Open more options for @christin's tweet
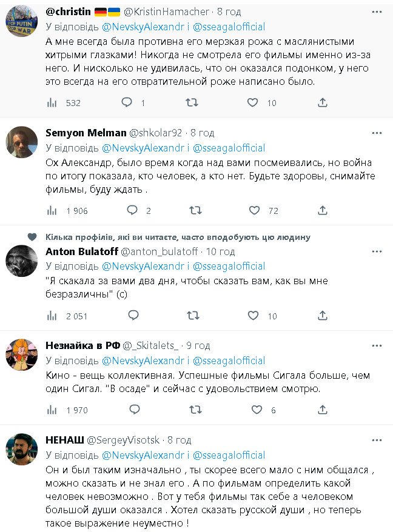 (x=377, y=12)
